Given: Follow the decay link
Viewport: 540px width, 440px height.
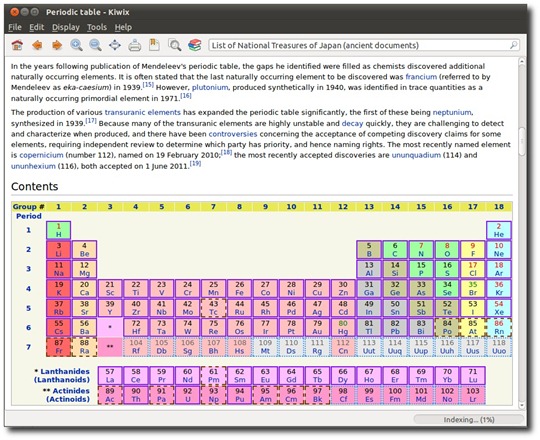Looking at the screenshot, I should point(352,123).
